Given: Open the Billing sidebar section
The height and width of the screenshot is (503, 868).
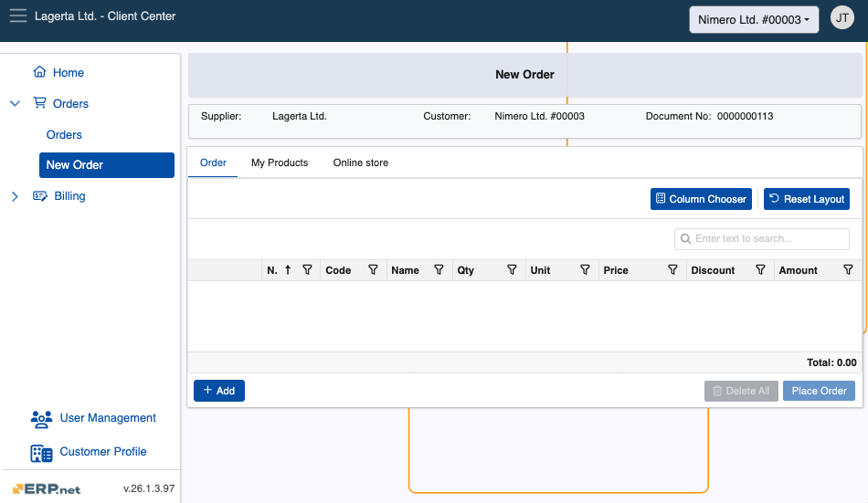Looking at the screenshot, I should tap(69, 196).
